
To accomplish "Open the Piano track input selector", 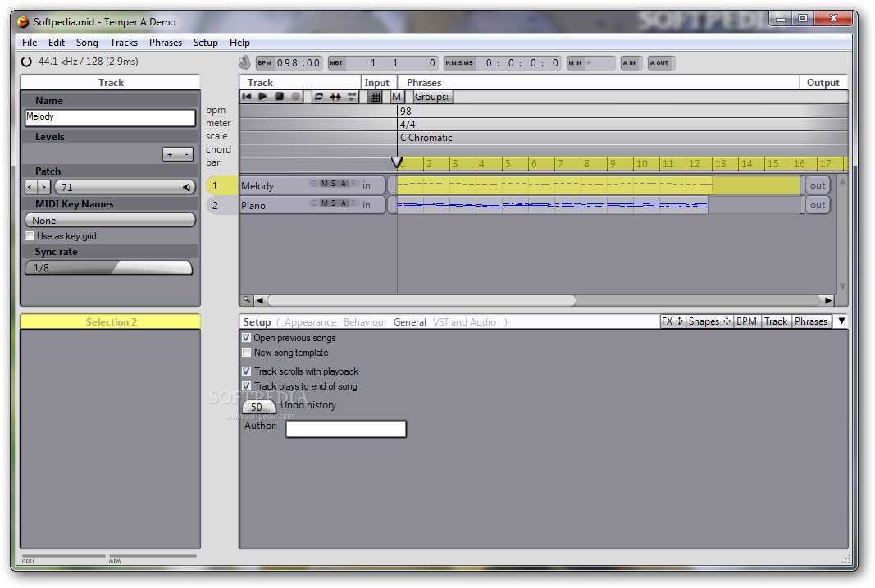I will pyautogui.click(x=366, y=205).
